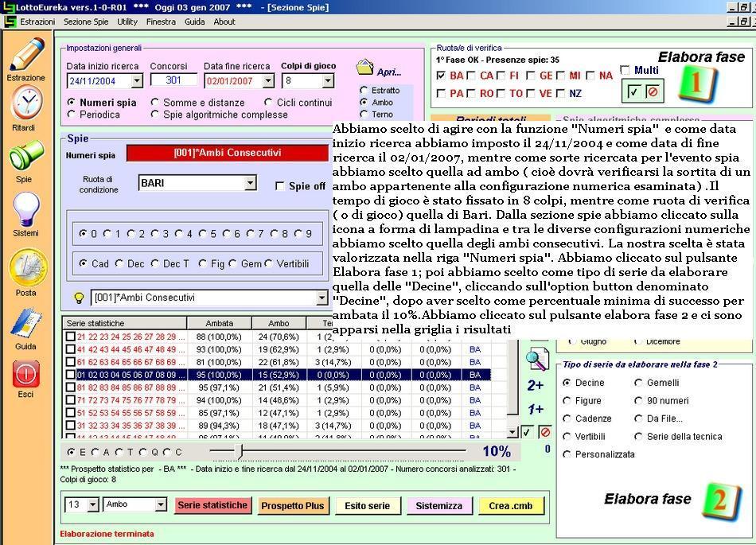Image resolution: width=756 pixels, height=545 pixels.
Task: Open the About menu
Action: (224, 21)
